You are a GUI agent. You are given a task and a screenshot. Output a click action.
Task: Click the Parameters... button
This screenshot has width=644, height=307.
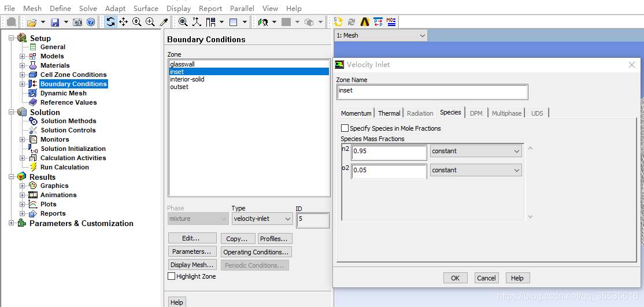point(192,251)
